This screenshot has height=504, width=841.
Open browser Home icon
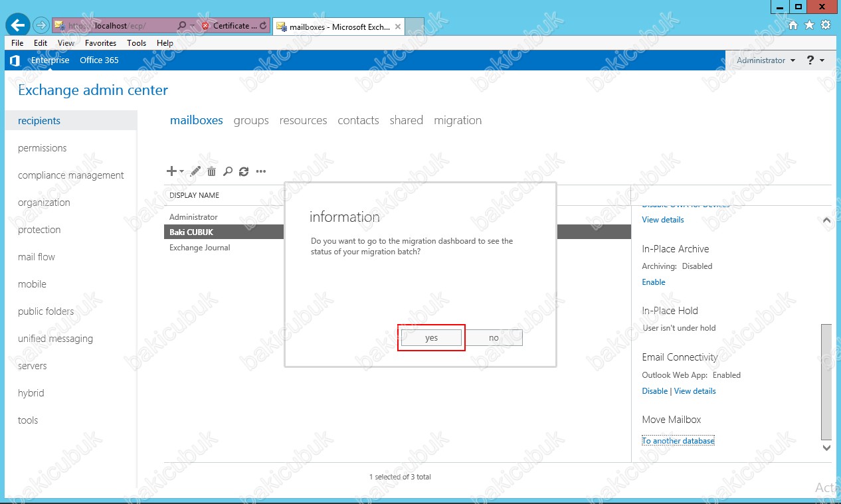pyautogui.click(x=793, y=25)
